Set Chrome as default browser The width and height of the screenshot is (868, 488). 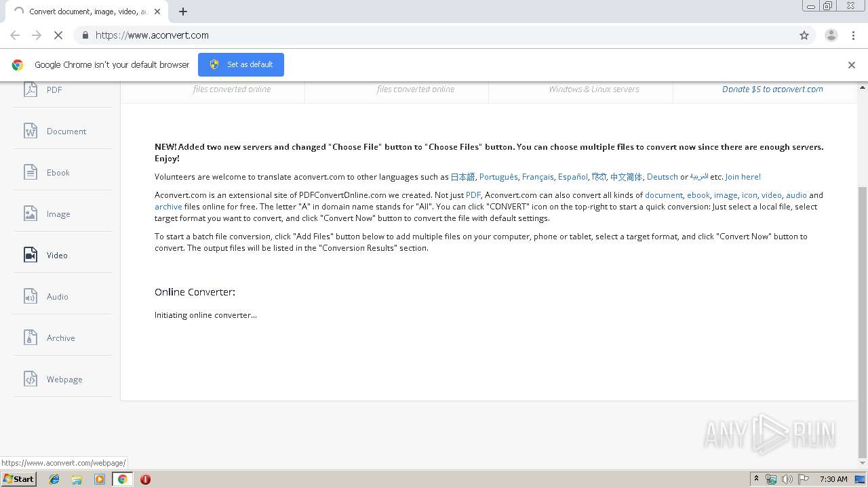(x=241, y=64)
